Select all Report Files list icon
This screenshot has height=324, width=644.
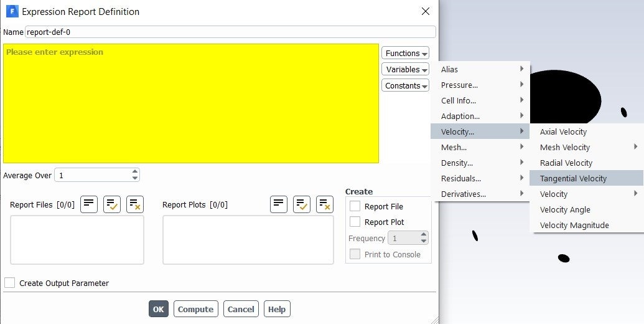point(89,204)
